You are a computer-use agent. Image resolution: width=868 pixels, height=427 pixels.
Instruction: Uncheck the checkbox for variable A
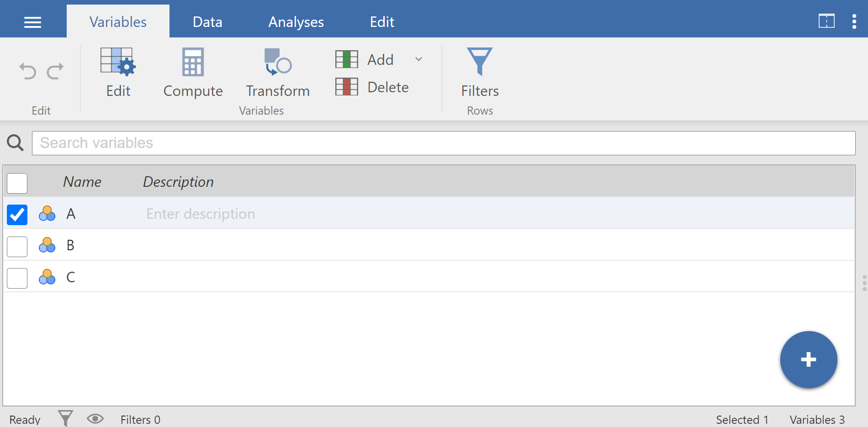17,215
